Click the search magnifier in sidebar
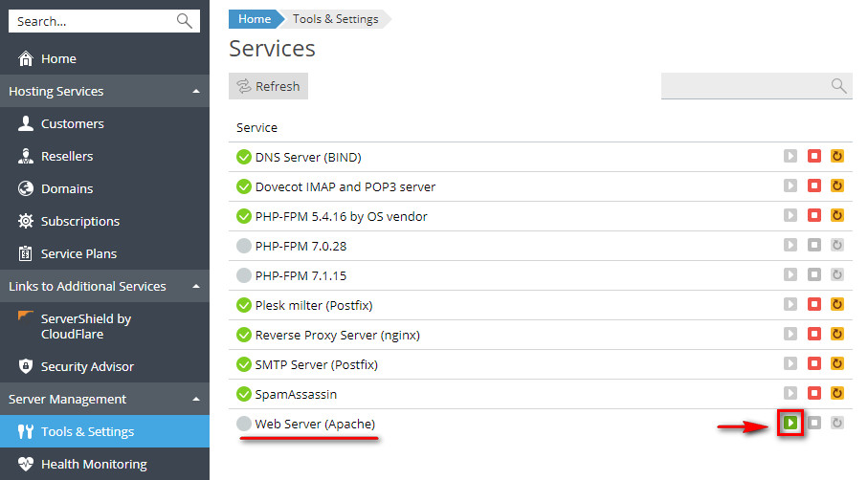The image size is (868, 480). pyautogui.click(x=185, y=21)
